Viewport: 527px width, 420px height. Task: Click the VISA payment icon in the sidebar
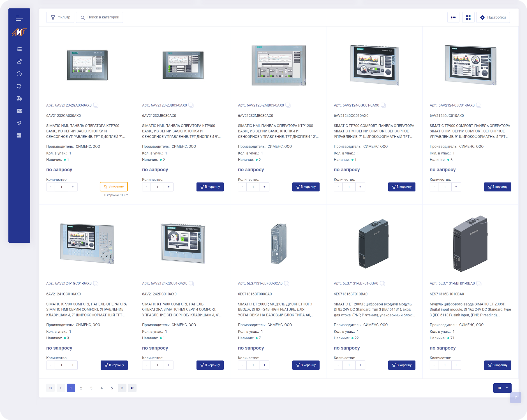19,111
